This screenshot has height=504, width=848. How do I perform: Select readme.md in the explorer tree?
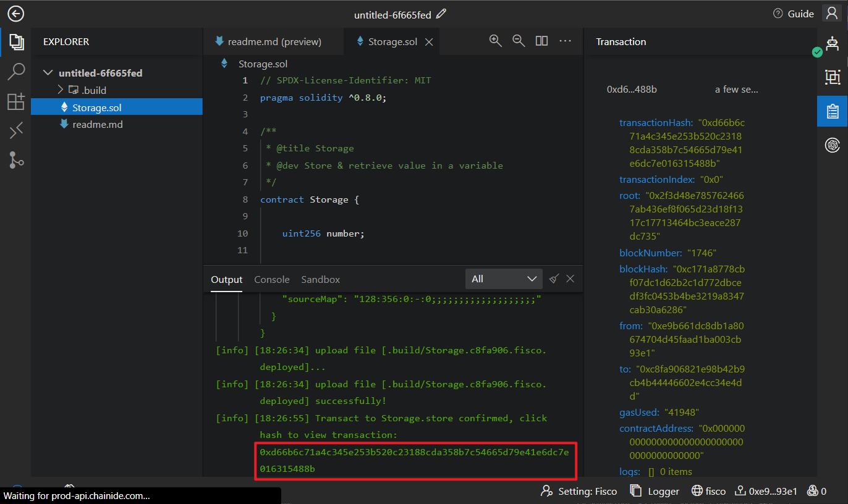97,124
